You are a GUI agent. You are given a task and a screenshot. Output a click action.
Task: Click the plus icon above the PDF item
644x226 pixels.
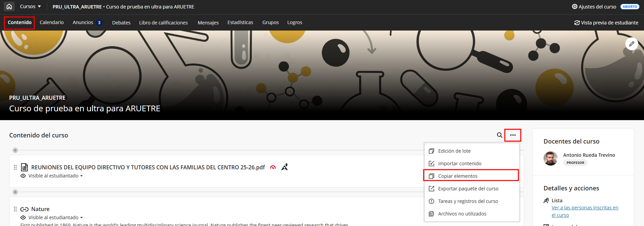click(15, 150)
